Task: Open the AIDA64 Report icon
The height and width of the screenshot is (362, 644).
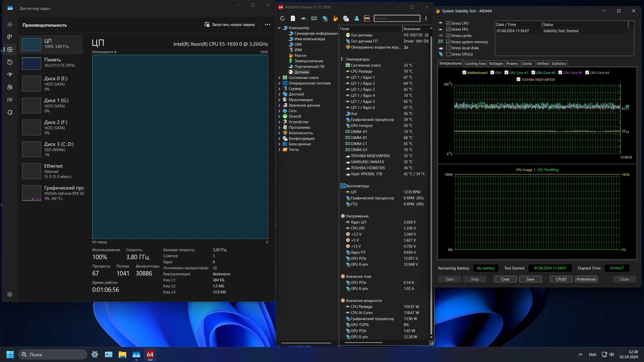Action: pos(293,18)
